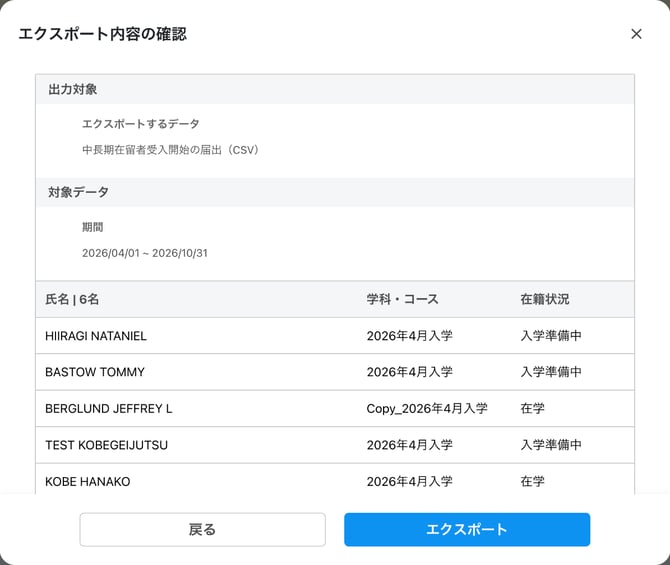Screen dimensions: 670x565
Task: Click the 中長期在留者受入開始の届出（CSV） text
Action: point(170,150)
